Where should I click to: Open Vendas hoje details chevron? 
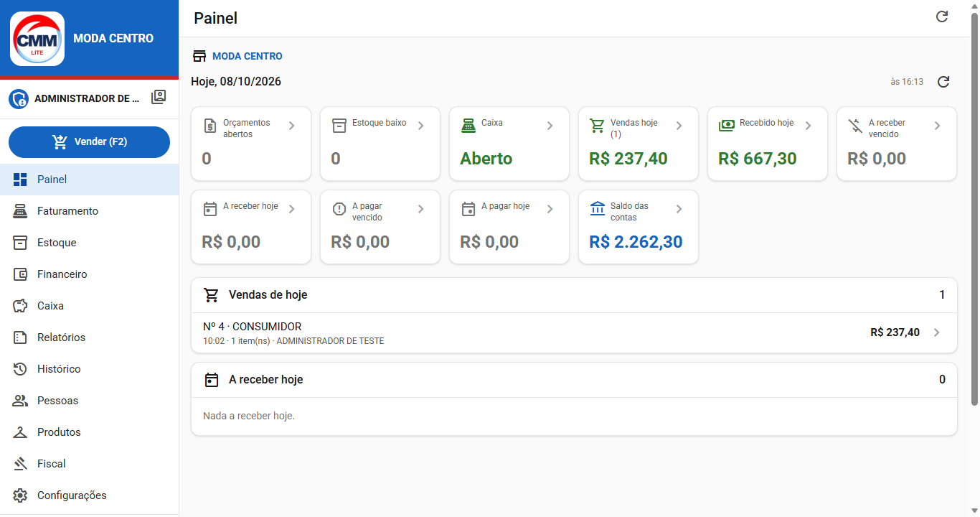679,126
